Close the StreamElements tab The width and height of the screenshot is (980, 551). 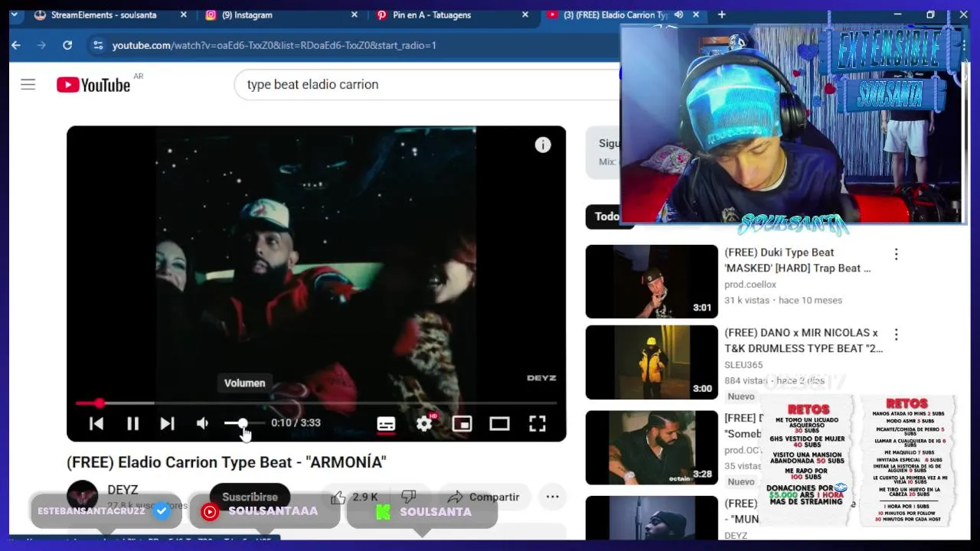[183, 15]
